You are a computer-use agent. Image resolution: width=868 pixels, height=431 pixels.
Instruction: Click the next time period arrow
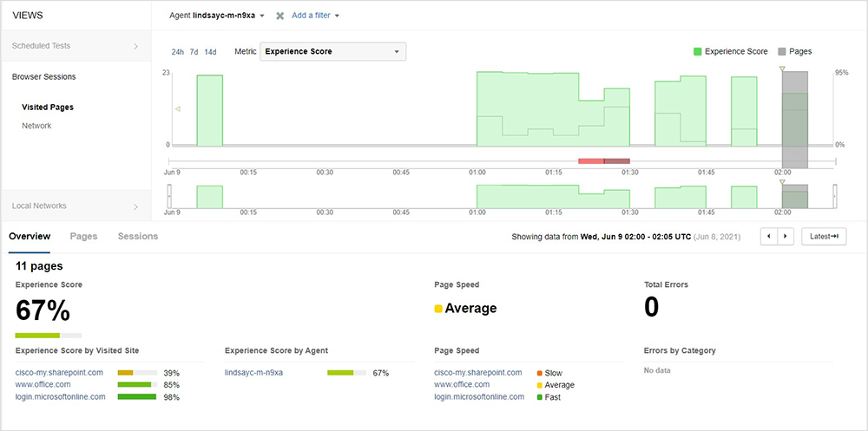[786, 236]
